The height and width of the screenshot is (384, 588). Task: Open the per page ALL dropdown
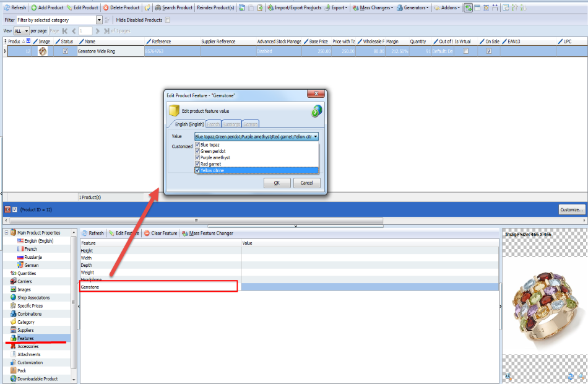26,31
